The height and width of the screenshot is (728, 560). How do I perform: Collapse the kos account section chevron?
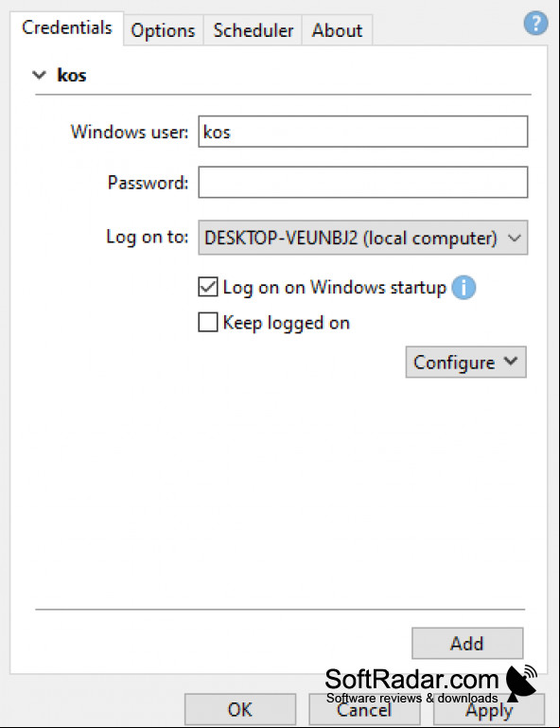tap(40, 75)
